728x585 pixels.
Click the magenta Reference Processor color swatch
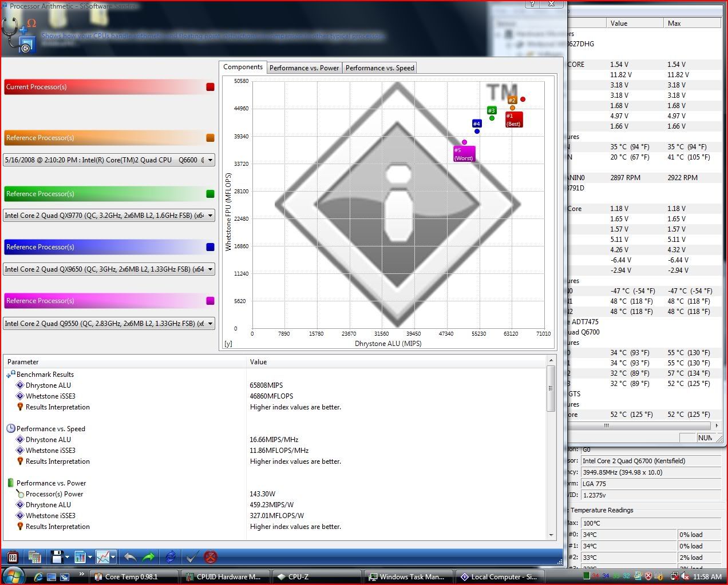pos(210,301)
